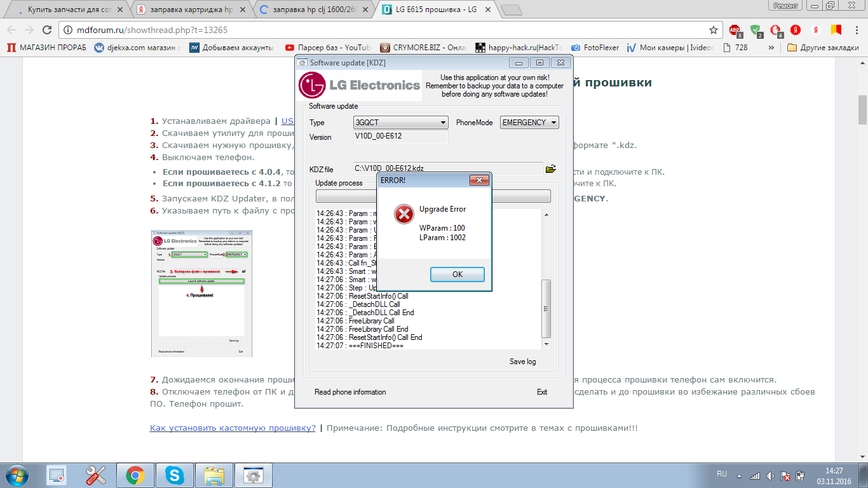Screen dimensions: 868x488
Task: Open the FotoFlexer bookmark
Action: tap(594, 48)
